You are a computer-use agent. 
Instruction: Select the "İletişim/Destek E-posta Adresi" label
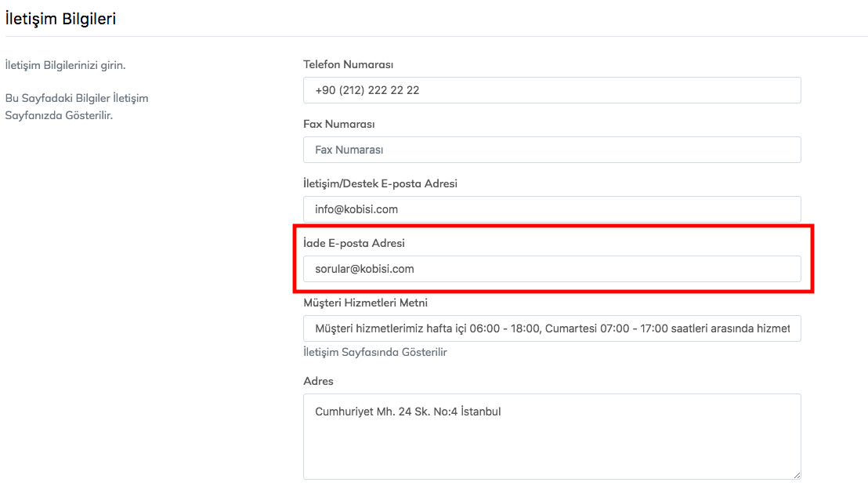(x=380, y=183)
